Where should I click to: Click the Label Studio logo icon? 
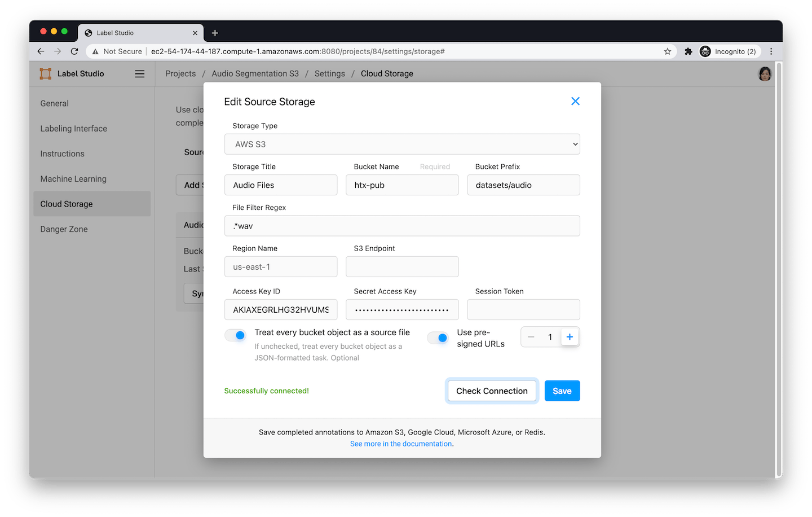click(46, 74)
